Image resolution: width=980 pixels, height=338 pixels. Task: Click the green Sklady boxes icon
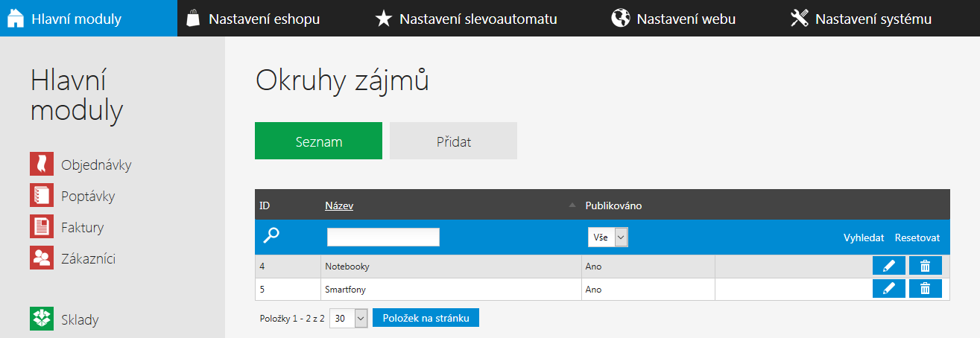41,319
